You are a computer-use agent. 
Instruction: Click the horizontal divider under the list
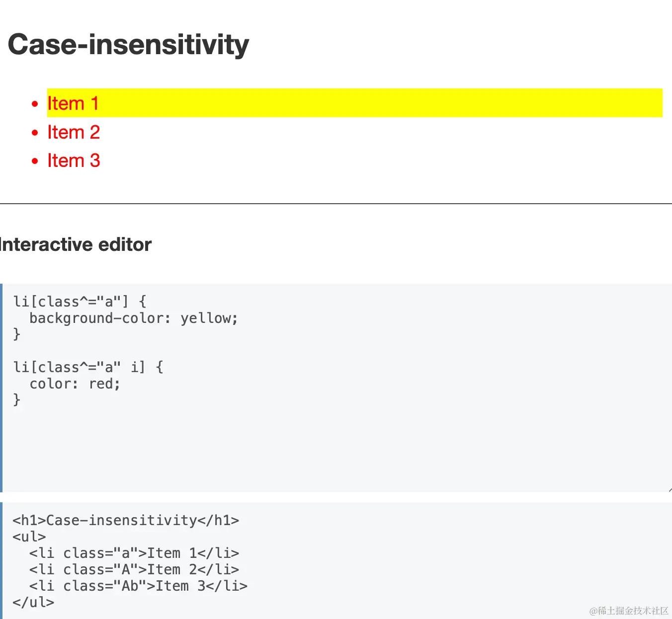point(336,204)
